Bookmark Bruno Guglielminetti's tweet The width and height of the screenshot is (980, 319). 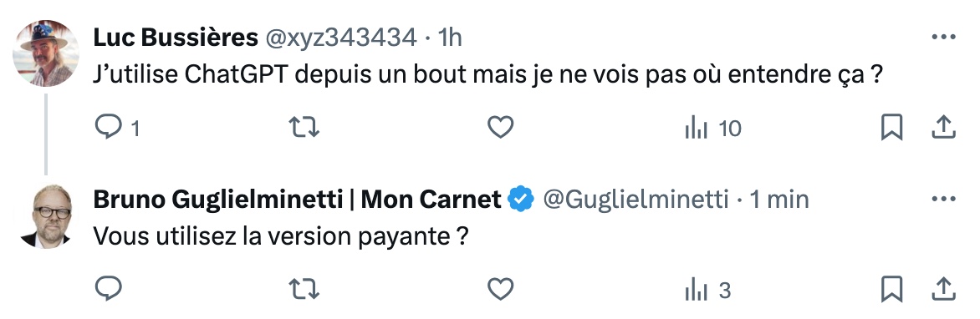click(891, 290)
